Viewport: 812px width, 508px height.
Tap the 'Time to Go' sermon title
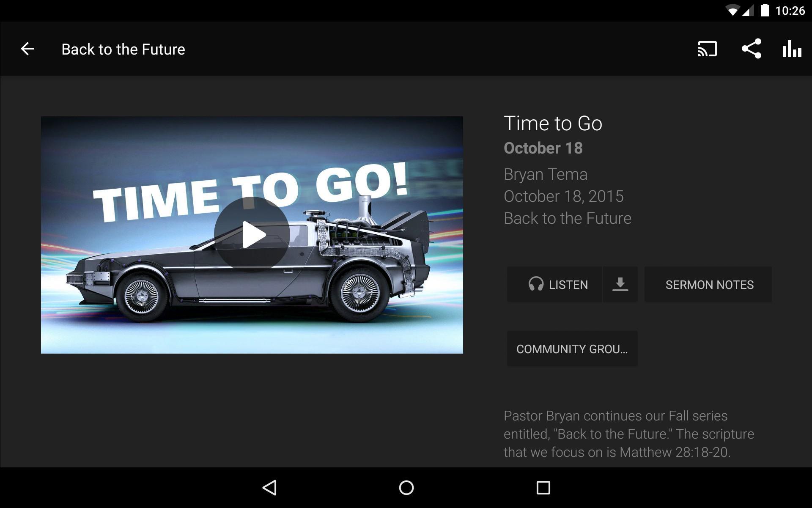(553, 124)
